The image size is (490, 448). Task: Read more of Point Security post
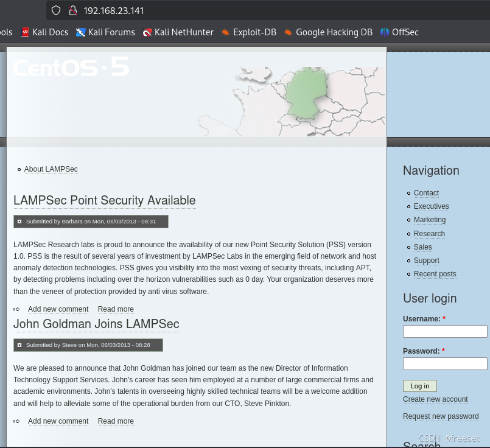(116, 309)
